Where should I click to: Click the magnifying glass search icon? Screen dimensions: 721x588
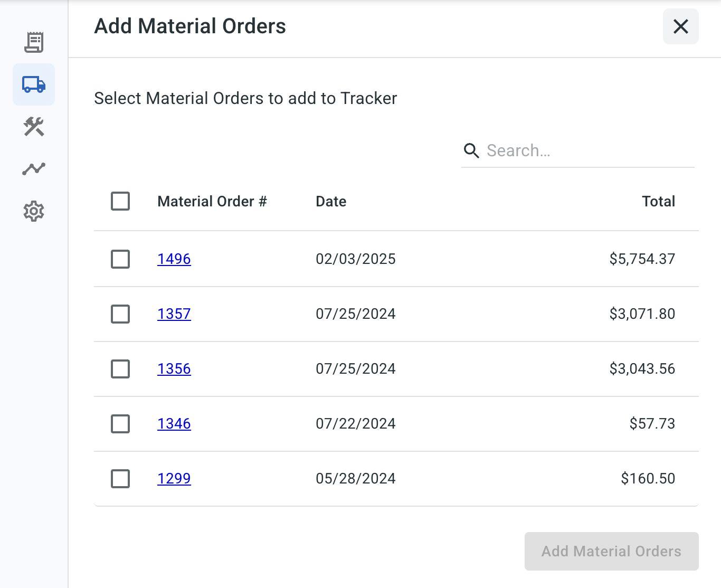point(471,151)
